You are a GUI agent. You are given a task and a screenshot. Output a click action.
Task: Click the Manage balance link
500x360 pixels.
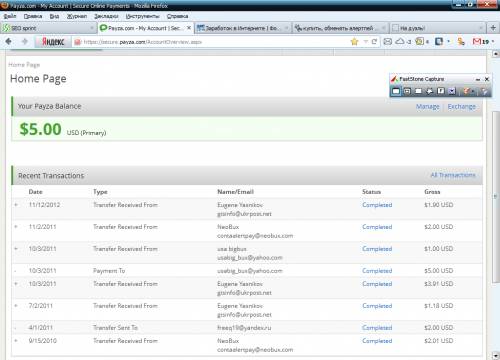pos(428,107)
